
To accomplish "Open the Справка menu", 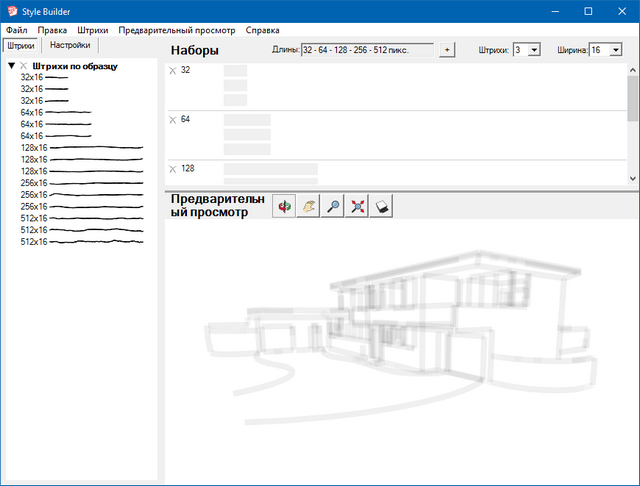I will (x=262, y=30).
